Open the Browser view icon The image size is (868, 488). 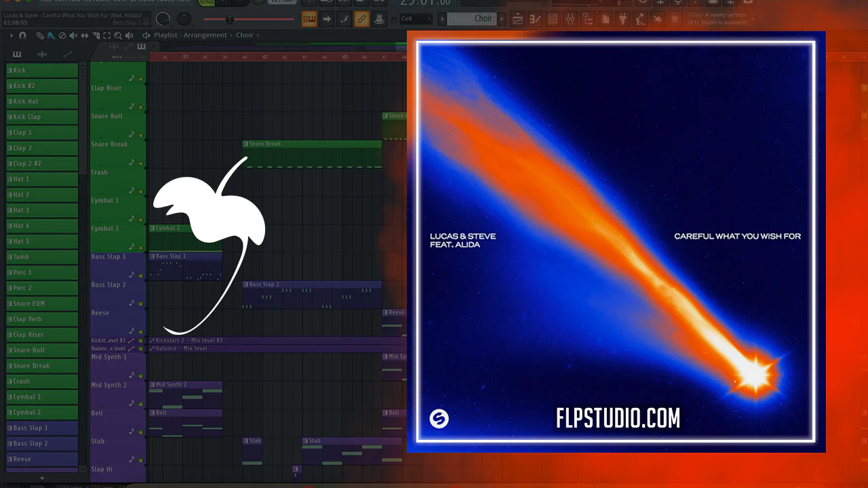(x=588, y=20)
